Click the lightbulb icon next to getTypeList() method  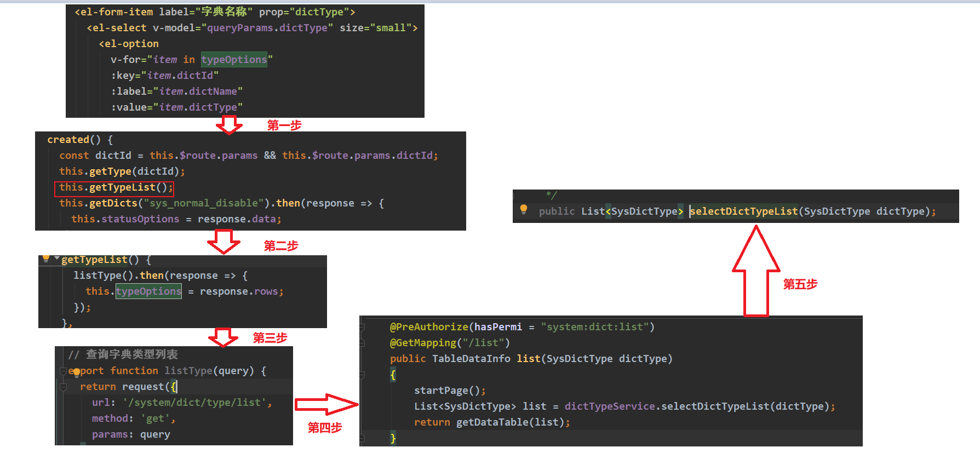tap(46, 259)
